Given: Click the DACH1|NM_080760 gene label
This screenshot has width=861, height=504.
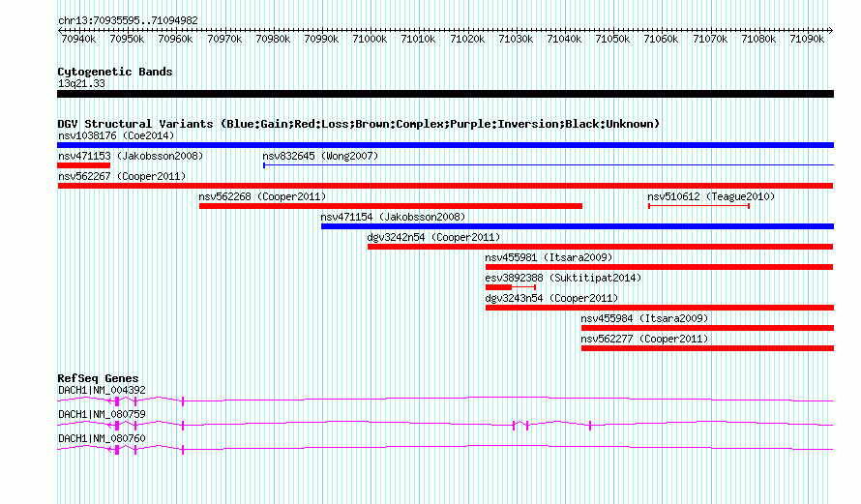Looking at the screenshot, I should point(102,438).
